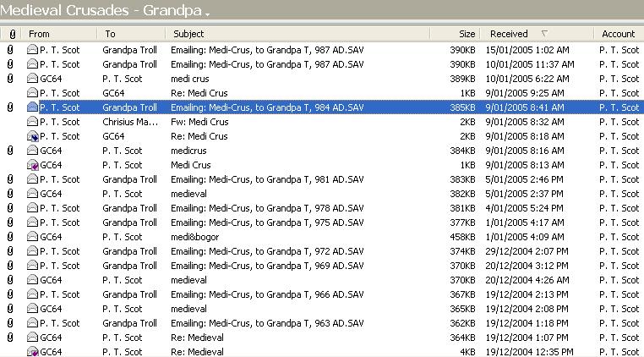Sort messages by Account column header
Viewport: 644px width, 357px height.
(x=617, y=34)
